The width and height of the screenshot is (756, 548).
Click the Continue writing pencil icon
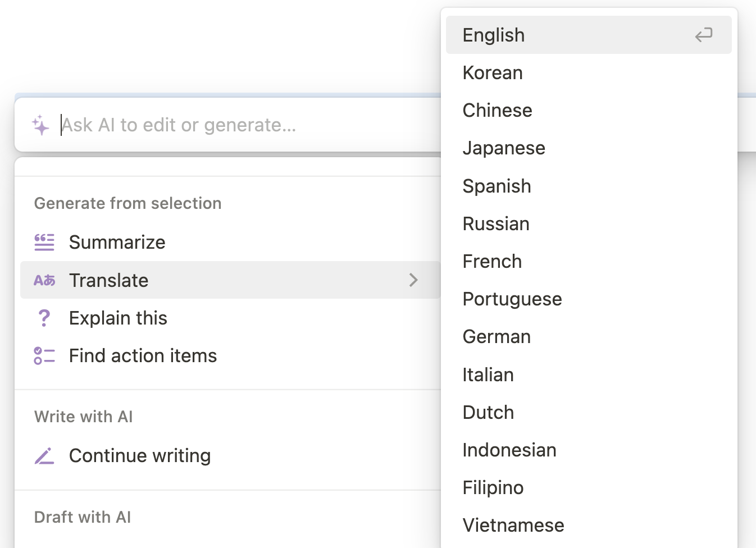[x=44, y=455]
